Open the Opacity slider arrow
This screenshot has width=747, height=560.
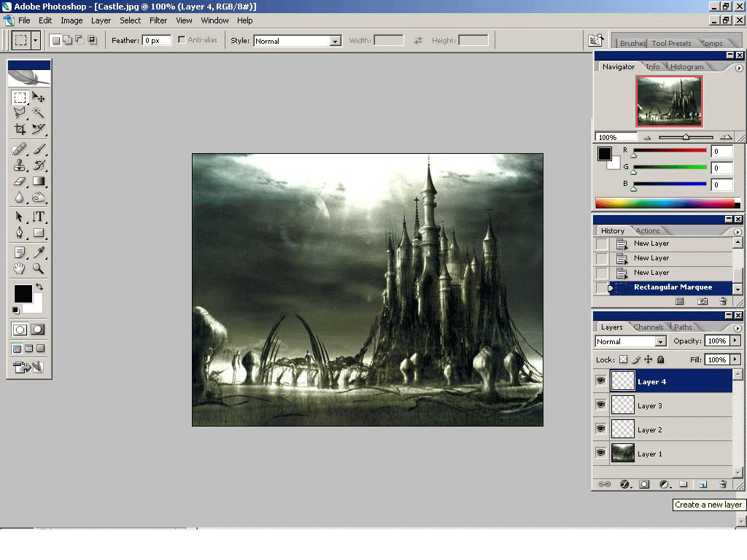coord(735,341)
